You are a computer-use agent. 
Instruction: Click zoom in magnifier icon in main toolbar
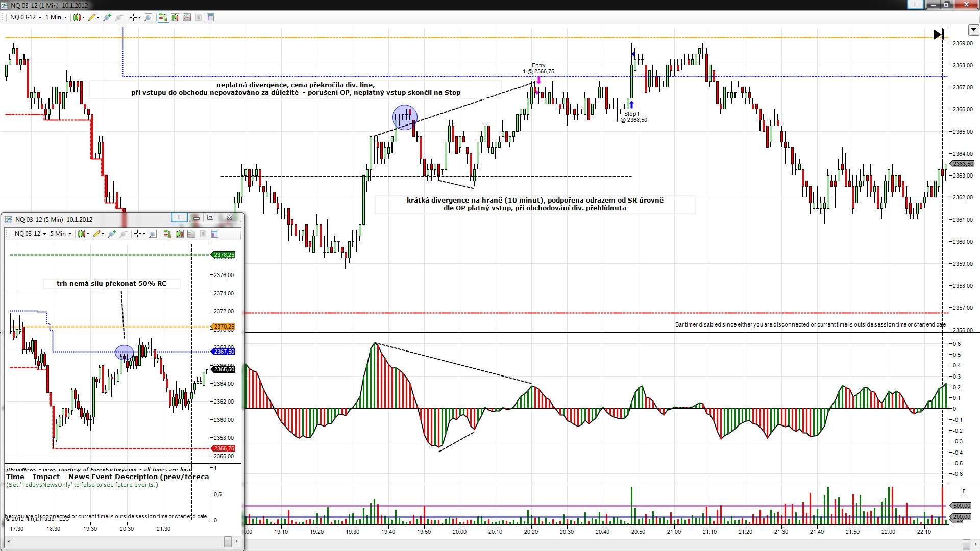[107, 17]
